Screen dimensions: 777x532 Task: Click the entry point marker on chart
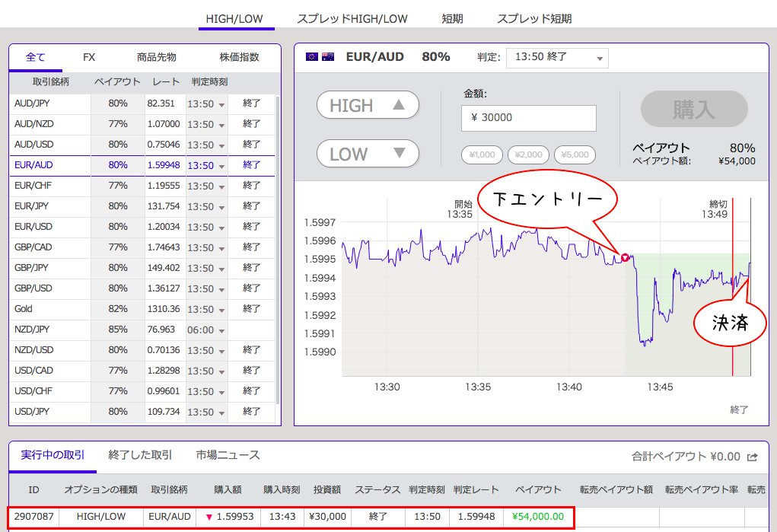pos(625,258)
